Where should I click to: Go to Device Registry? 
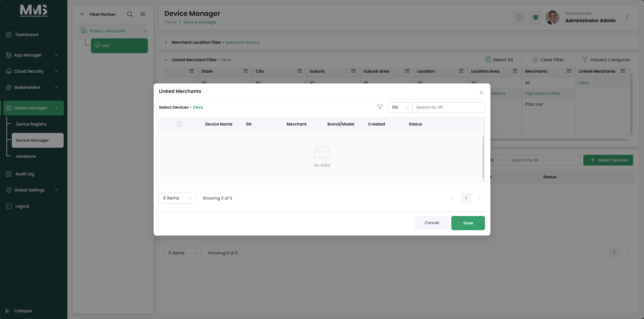coord(31,124)
